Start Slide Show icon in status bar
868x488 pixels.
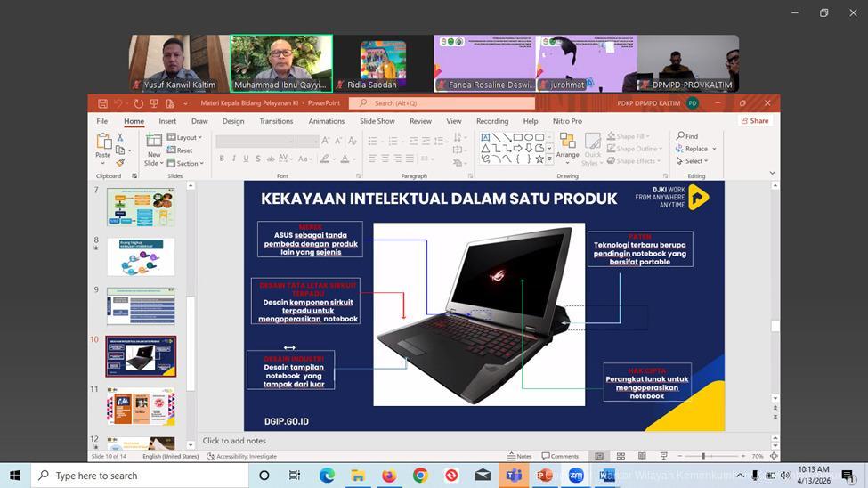pyautogui.click(x=664, y=456)
